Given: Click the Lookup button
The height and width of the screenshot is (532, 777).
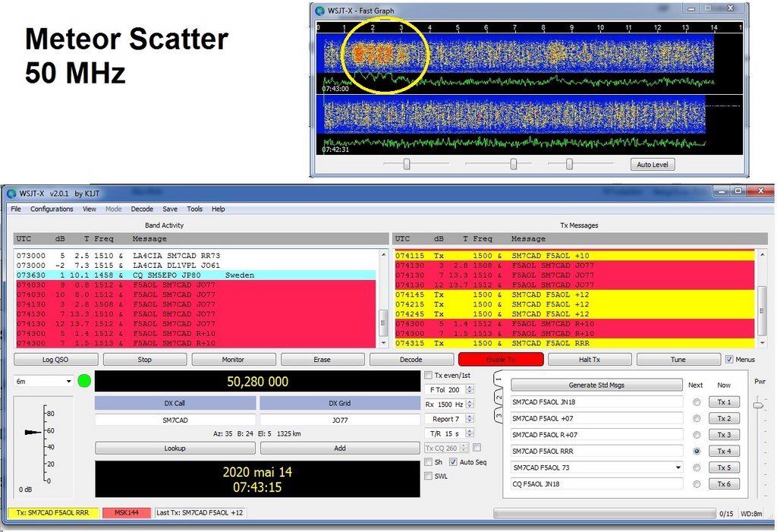Looking at the screenshot, I should tap(175, 449).
